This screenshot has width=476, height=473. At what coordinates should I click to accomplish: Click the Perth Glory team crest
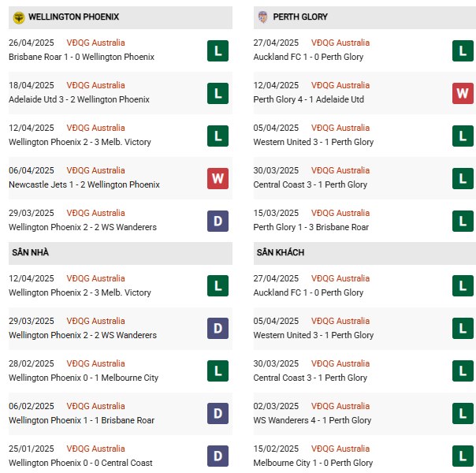263,17
